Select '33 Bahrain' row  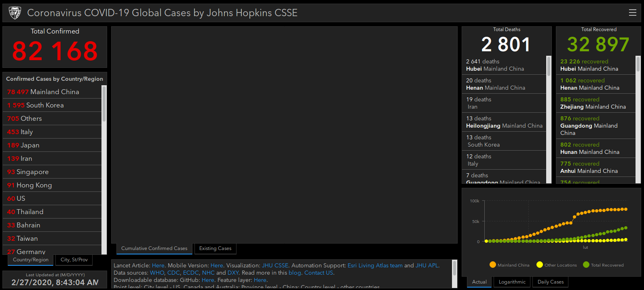pyautogui.click(x=53, y=225)
